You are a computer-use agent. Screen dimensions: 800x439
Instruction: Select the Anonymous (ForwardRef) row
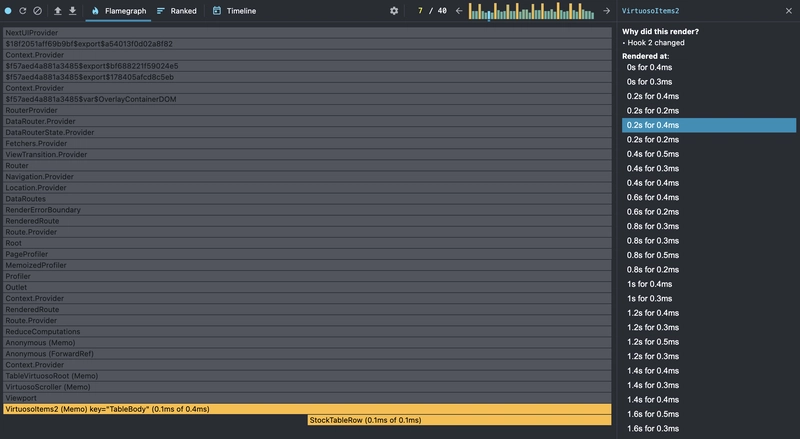[x=307, y=354]
